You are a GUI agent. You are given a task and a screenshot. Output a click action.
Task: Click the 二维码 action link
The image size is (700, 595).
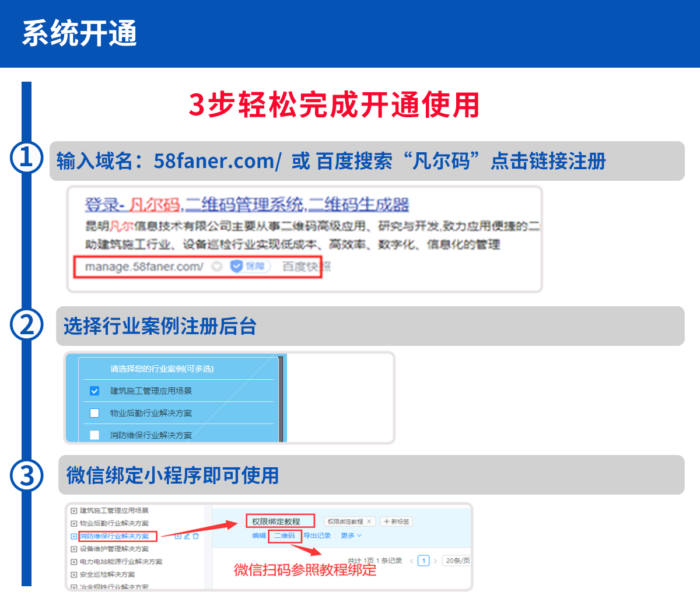pos(286,535)
